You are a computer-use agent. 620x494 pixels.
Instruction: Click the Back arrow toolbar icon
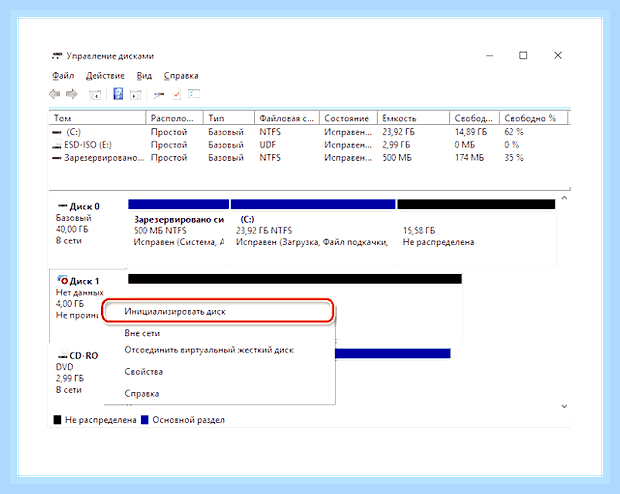tap(55, 94)
